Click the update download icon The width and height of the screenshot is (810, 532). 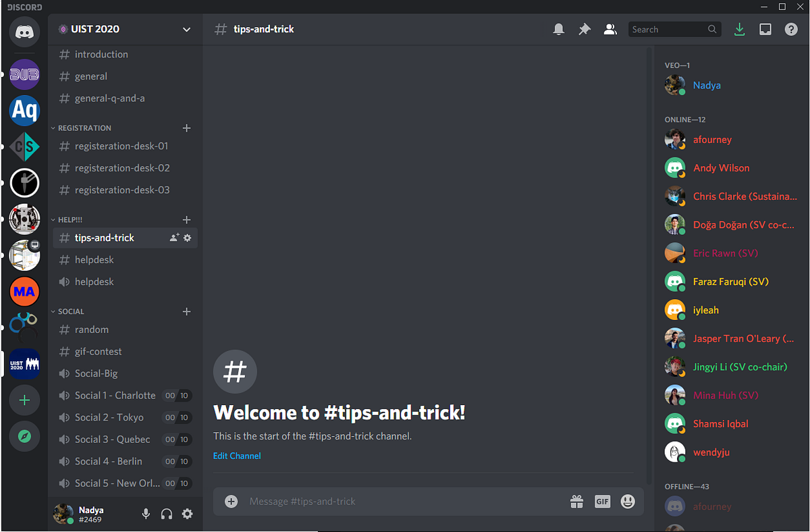pyautogui.click(x=740, y=30)
